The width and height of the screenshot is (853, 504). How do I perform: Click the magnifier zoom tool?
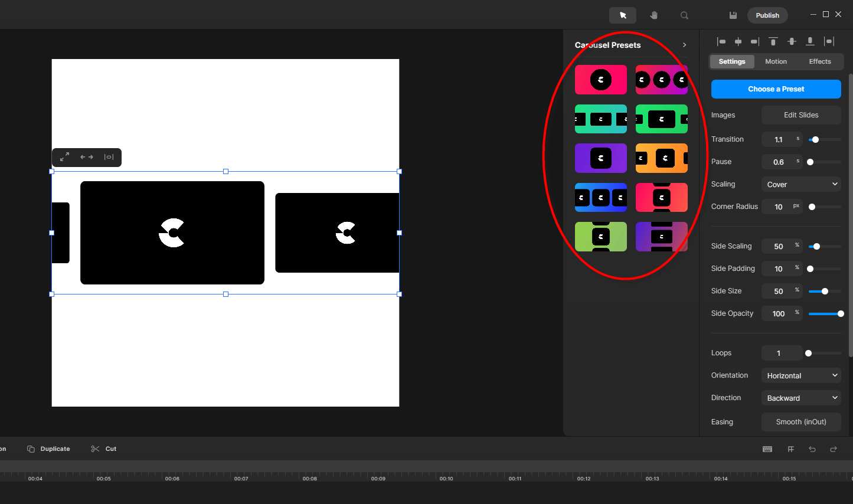point(684,15)
